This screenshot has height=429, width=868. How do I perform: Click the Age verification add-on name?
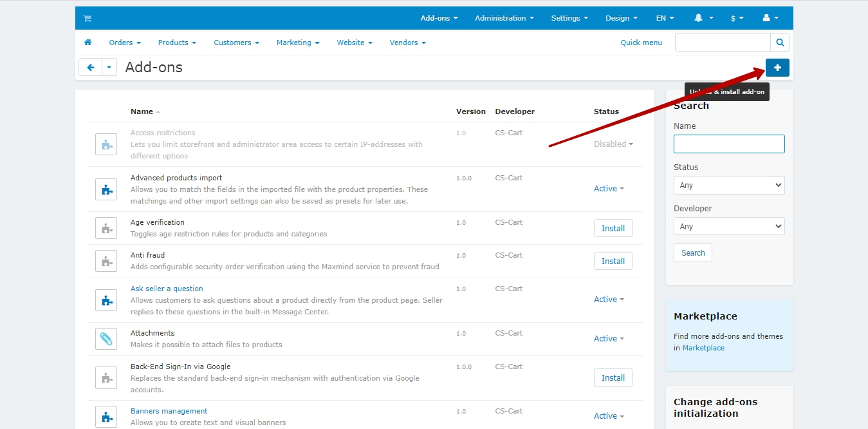click(158, 222)
